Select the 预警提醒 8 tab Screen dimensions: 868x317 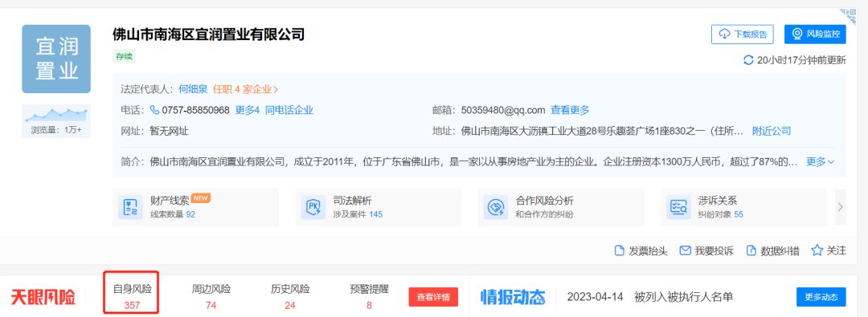click(369, 296)
